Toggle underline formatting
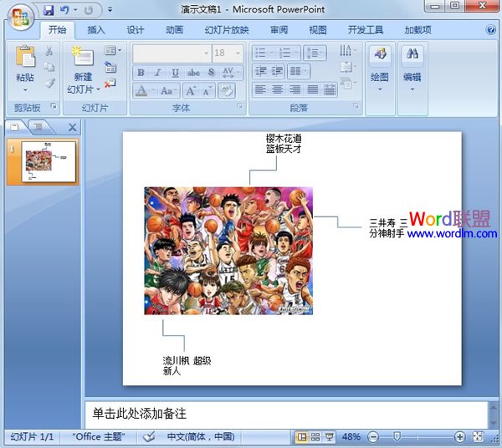The width and height of the screenshot is (502, 448). pyautogui.click(x=175, y=73)
